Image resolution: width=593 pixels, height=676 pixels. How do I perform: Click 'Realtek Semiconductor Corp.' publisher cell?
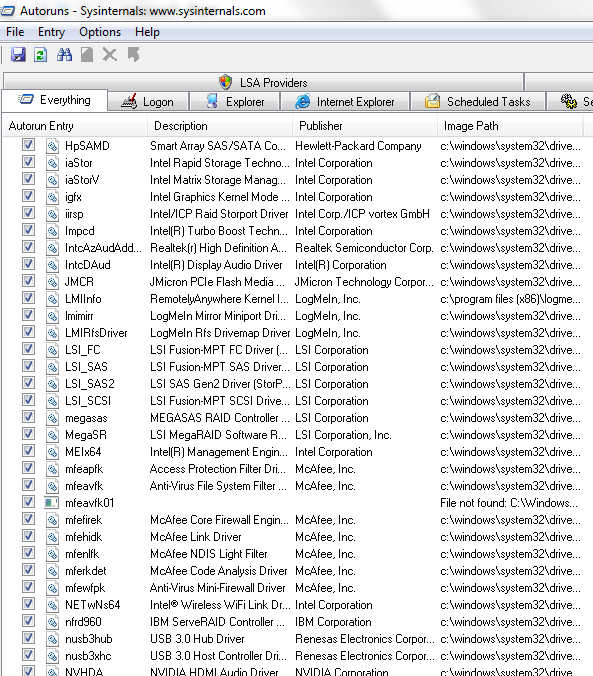[x=364, y=248]
